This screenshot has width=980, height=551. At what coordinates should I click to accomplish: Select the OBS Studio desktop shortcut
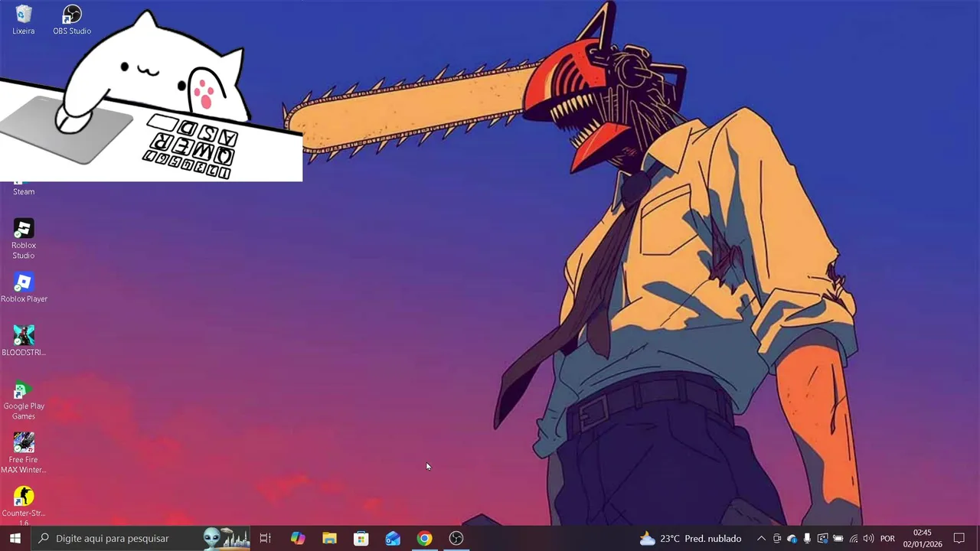click(72, 20)
